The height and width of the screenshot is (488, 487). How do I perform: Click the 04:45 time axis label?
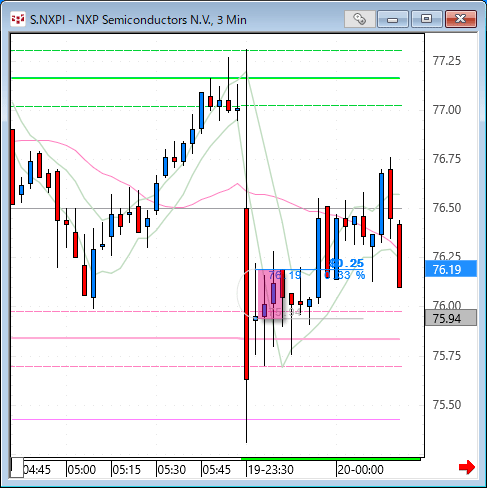pyautogui.click(x=37, y=470)
